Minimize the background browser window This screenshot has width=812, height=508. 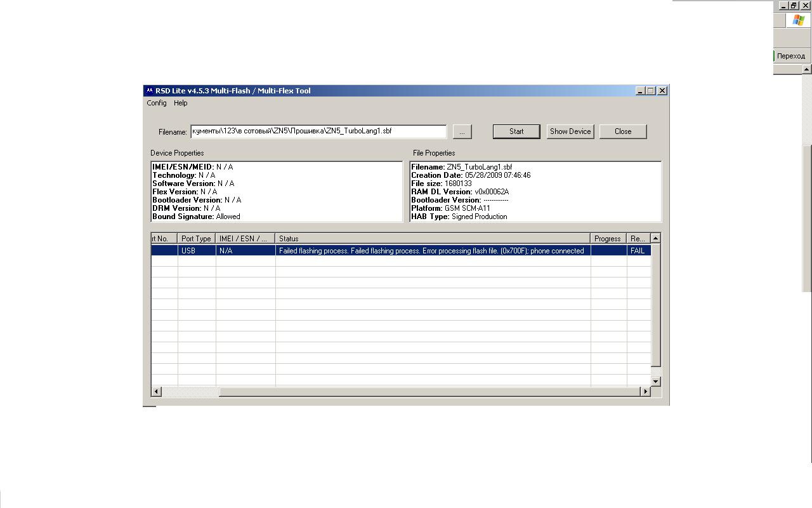click(x=783, y=5)
